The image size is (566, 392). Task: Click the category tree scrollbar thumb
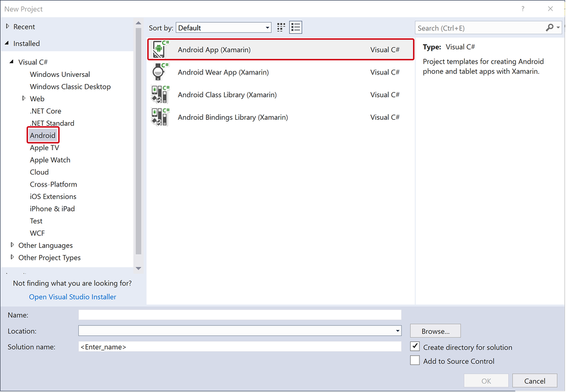[138, 141]
